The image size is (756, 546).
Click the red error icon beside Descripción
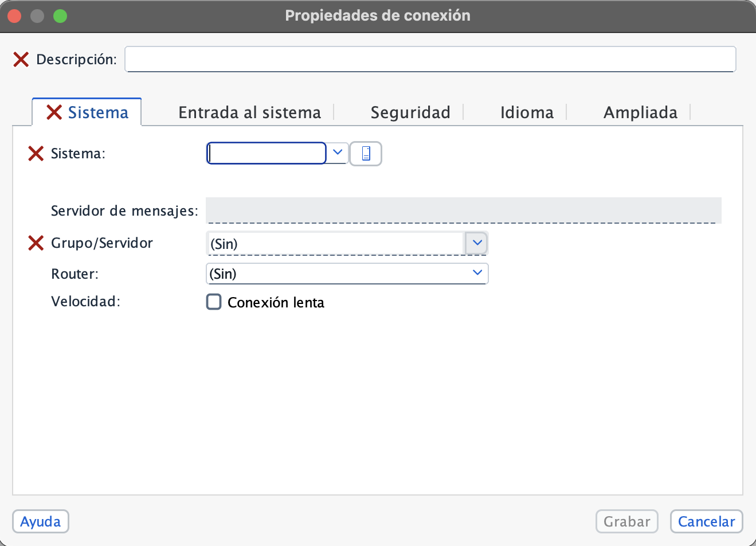coord(21,59)
